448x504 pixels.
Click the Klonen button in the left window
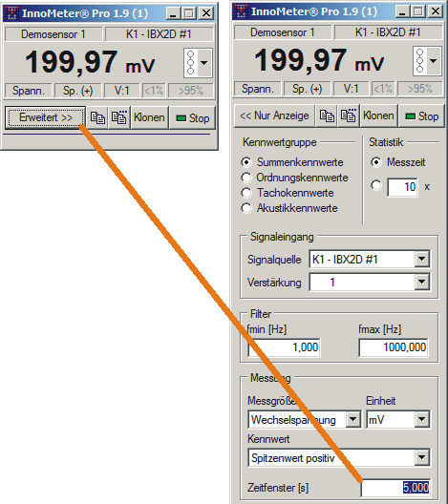pos(149,117)
